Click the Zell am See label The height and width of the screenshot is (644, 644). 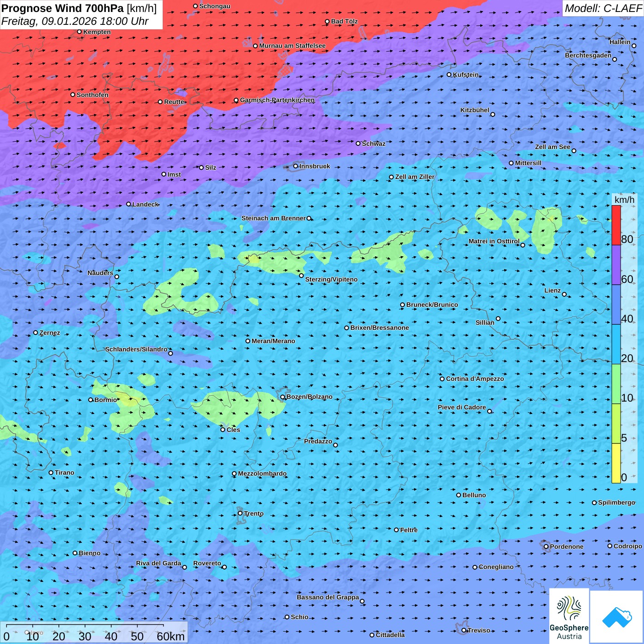coord(552,147)
